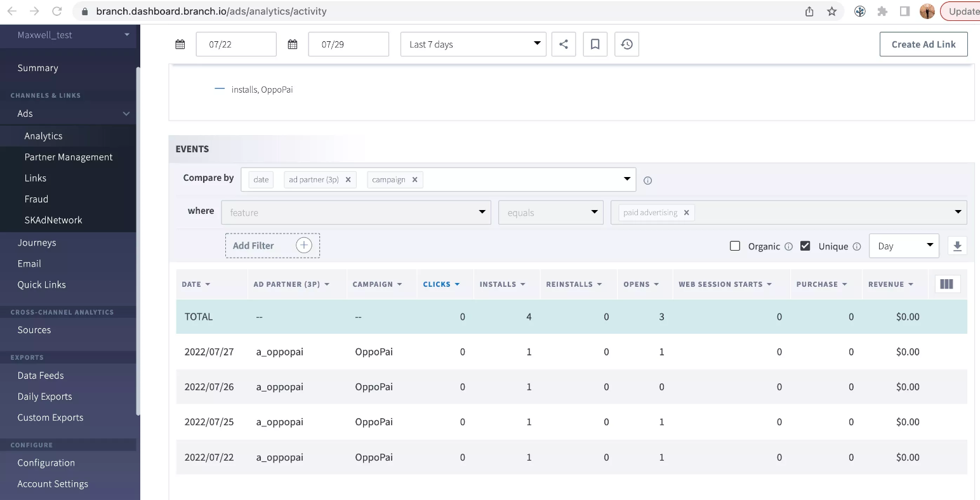
Task: Click the share page icon in address bar
Action: (x=809, y=11)
